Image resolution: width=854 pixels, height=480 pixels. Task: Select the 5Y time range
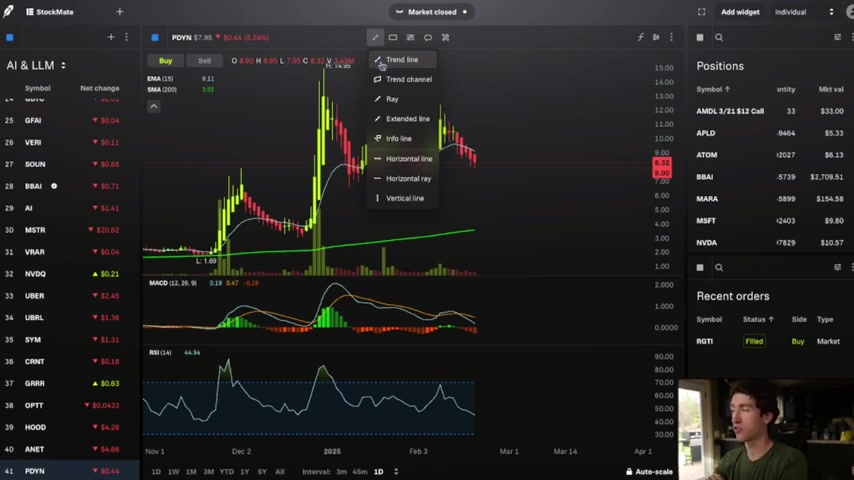tap(262, 472)
